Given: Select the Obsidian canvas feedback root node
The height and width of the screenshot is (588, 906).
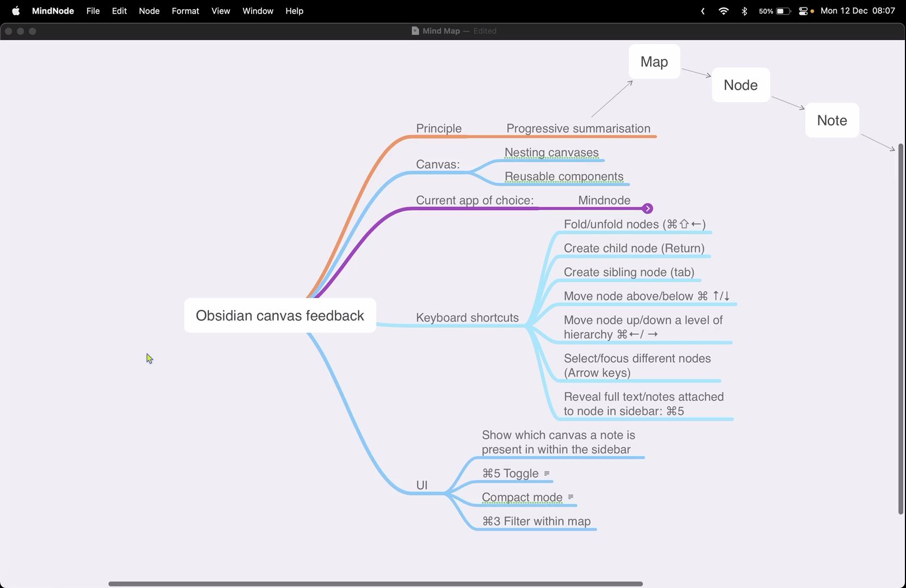Looking at the screenshot, I should tap(280, 315).
